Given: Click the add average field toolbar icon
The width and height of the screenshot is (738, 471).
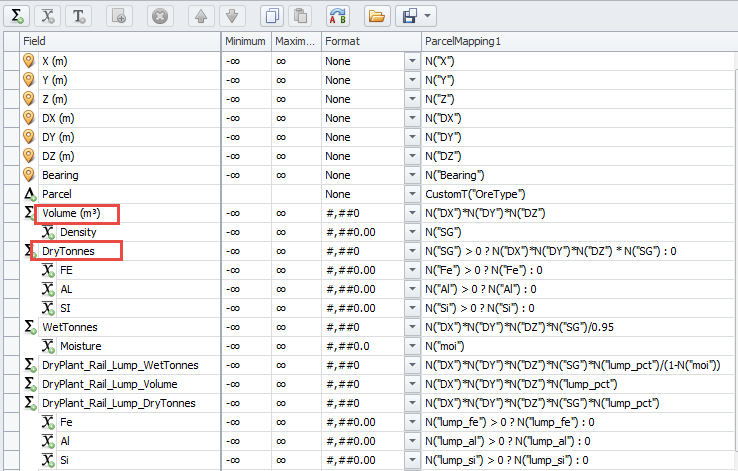Looking at the screenshot, I should [47, 16].
